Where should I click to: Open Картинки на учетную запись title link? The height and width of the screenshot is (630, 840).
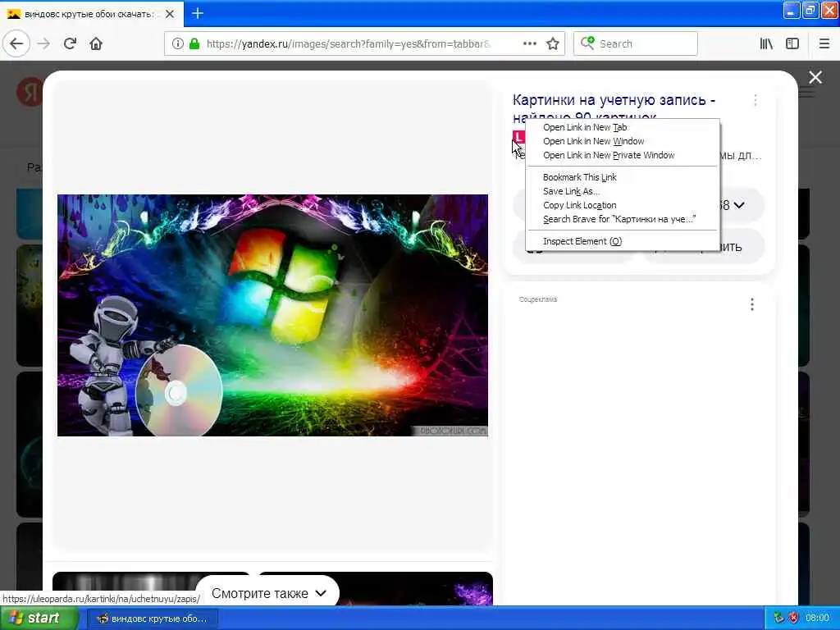(x=614, y=100)
